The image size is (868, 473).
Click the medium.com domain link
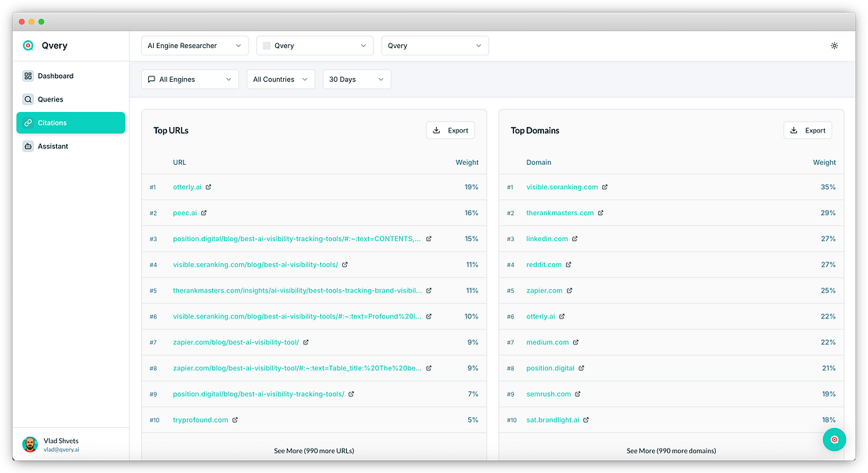coord(547,342)
